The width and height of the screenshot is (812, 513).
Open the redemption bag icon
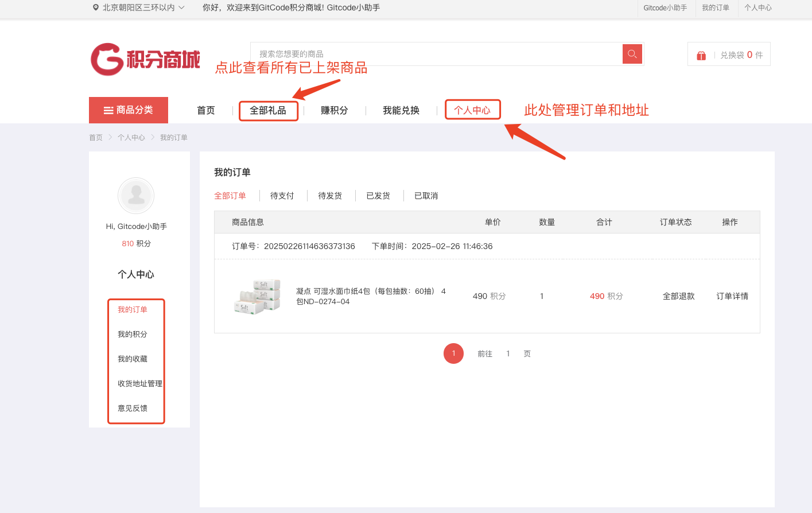point(701,55)
